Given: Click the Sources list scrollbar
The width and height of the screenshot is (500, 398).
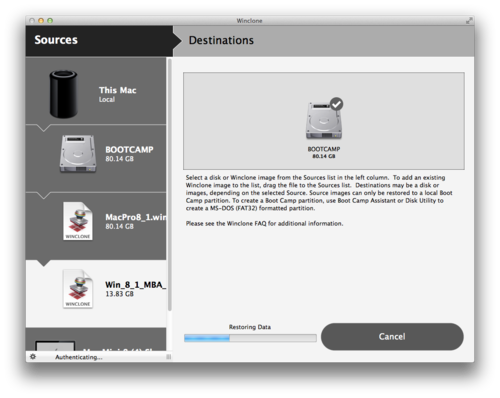Looking at the screenshot, I should pyautogui.click(x=170, y=185).
